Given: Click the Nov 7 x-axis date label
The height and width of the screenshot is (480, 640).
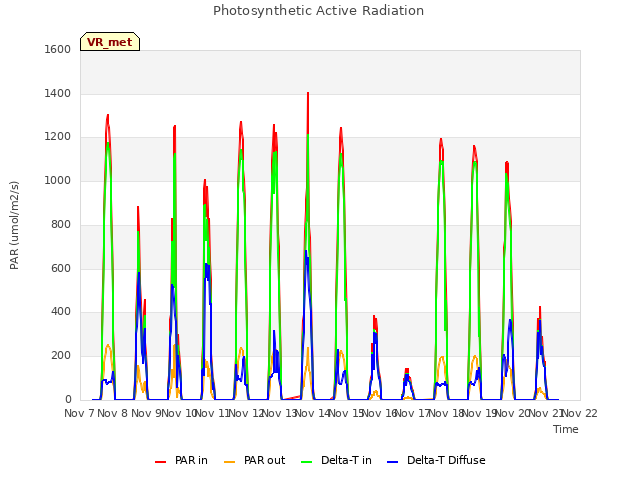Looking at the screenshot, I should pos(79,413).
